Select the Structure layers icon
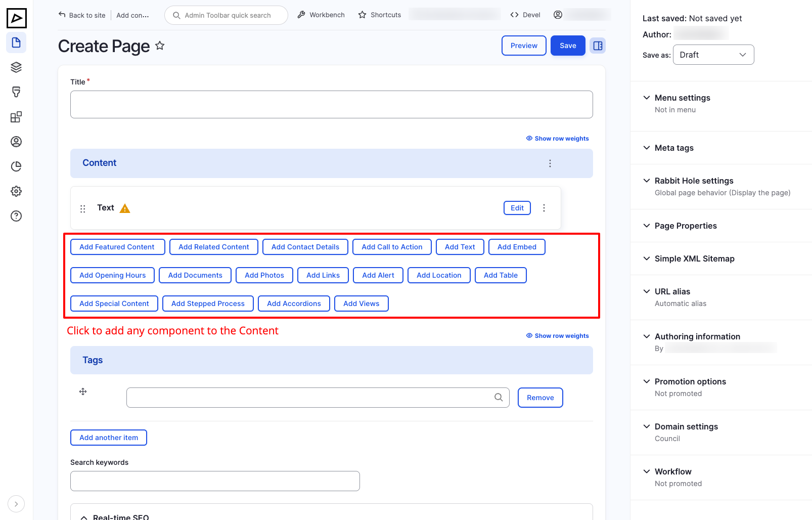This screenshot has width=812, height=520. click(16, 67)
